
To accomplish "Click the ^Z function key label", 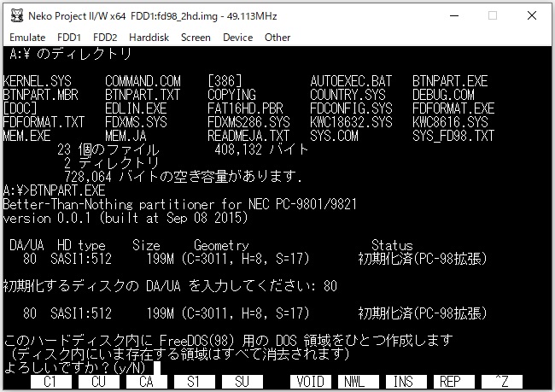I will (x=502, y=382).
